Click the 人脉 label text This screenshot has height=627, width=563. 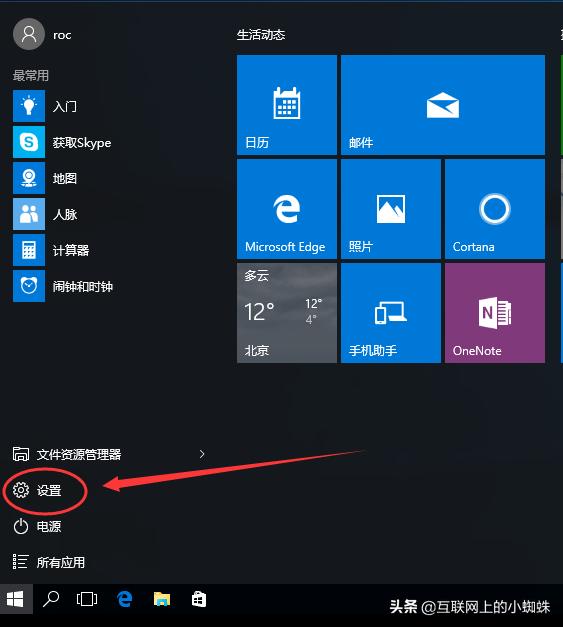(x=65, y=214)
